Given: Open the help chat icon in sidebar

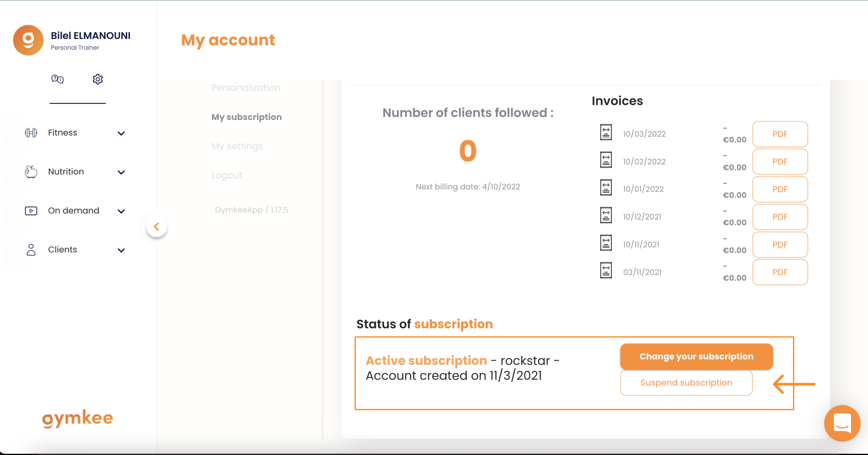Looking at the screenshot, I should pyautogui.click(x=57, y=79).
